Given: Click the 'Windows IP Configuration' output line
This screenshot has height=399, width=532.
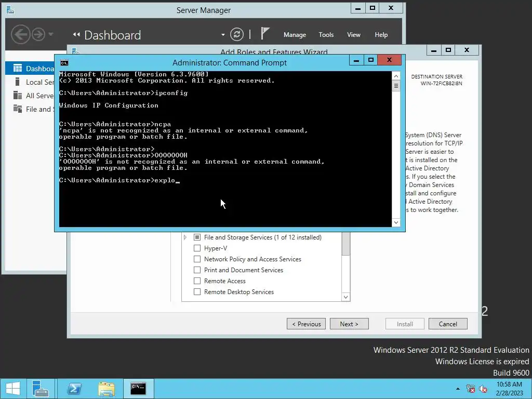Looking at the screenshot, I should 109,105.
